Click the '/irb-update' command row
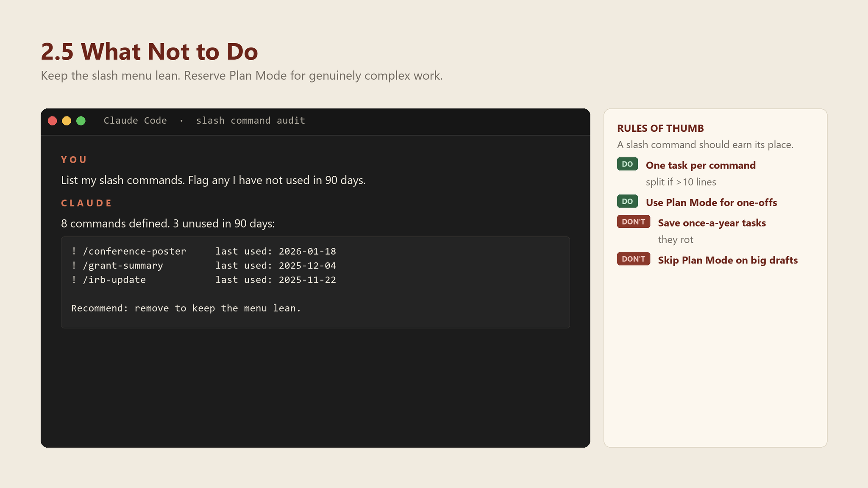Screen dimensions: 868x488 (x=204, y=280)
